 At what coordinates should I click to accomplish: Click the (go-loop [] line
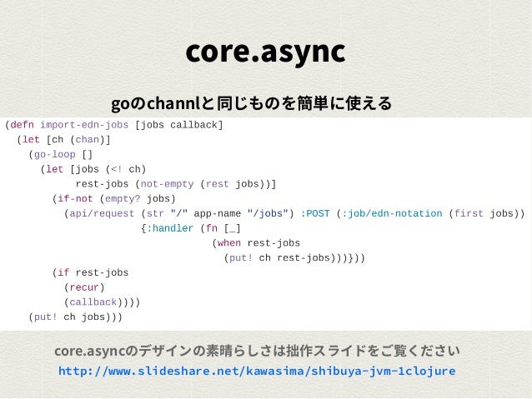pos(60,155)
